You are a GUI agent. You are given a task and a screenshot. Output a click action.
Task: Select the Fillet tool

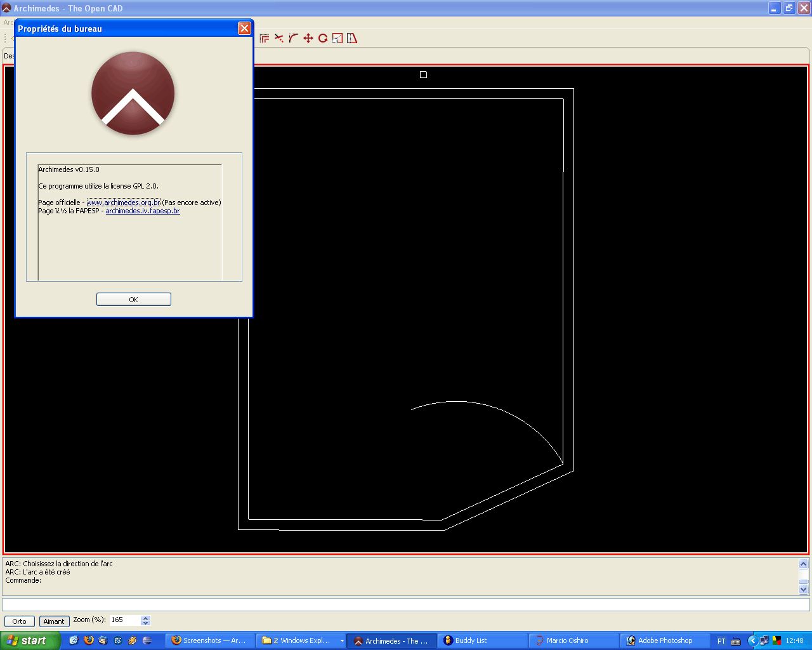293,38
